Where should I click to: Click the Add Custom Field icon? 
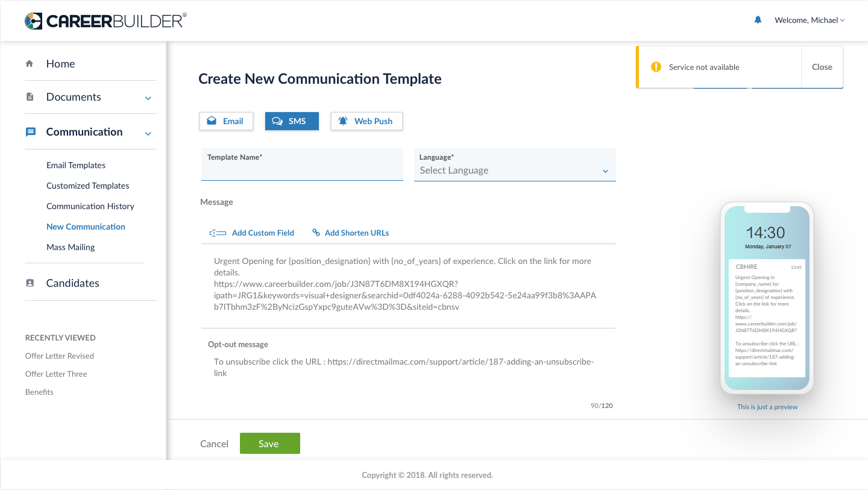pos(218,233)
